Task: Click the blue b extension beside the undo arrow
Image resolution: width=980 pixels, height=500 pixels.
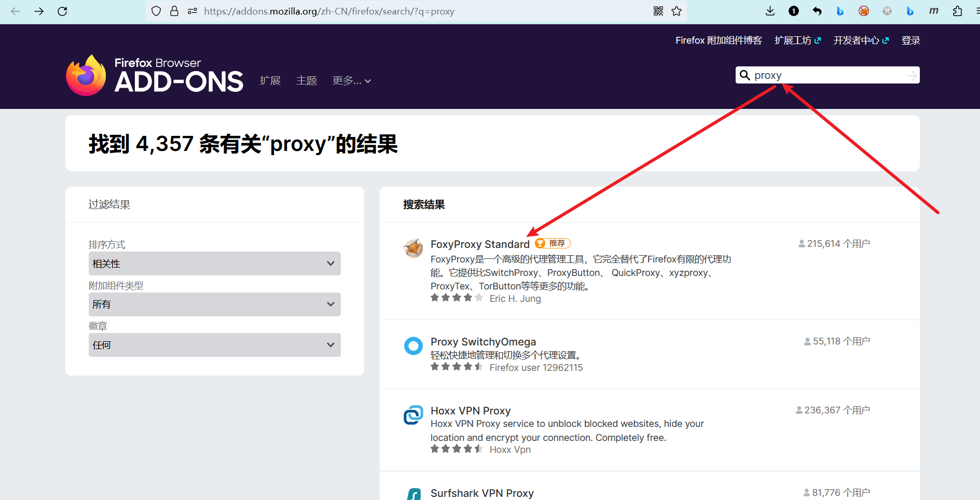Action: 840,11
